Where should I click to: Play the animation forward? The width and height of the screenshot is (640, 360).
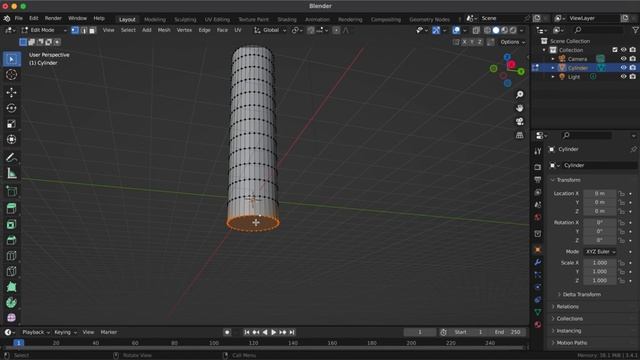[274, 332]
